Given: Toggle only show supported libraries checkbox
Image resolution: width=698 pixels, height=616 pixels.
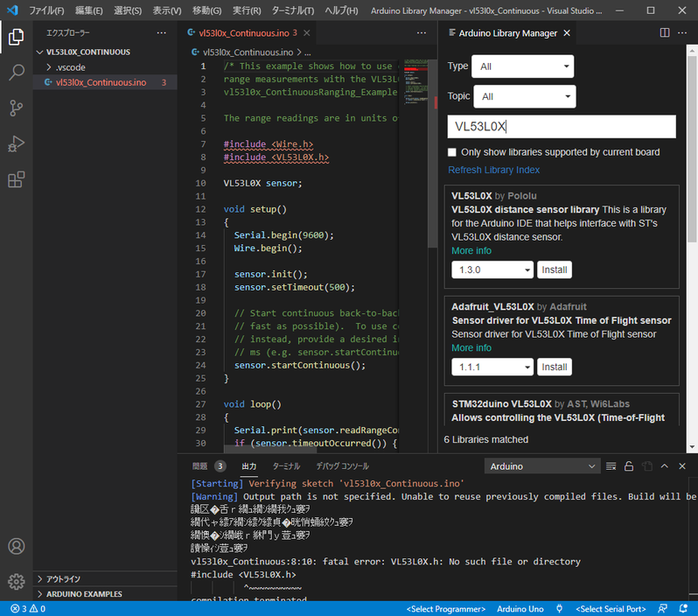Looking at the screenshot, I should [452, 152].
